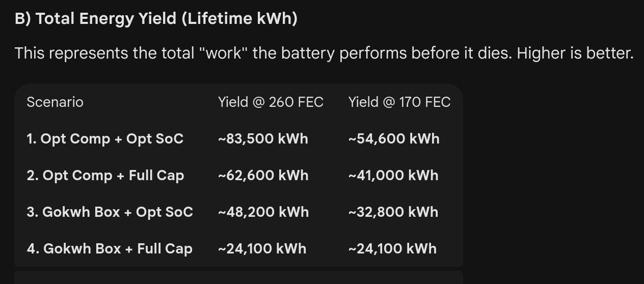Viewport: 644px width, 284px height.
Task: Select the '2. Opt Comp + Full Cap' row label
Action: pyautogui.click(x=105, y=176)
